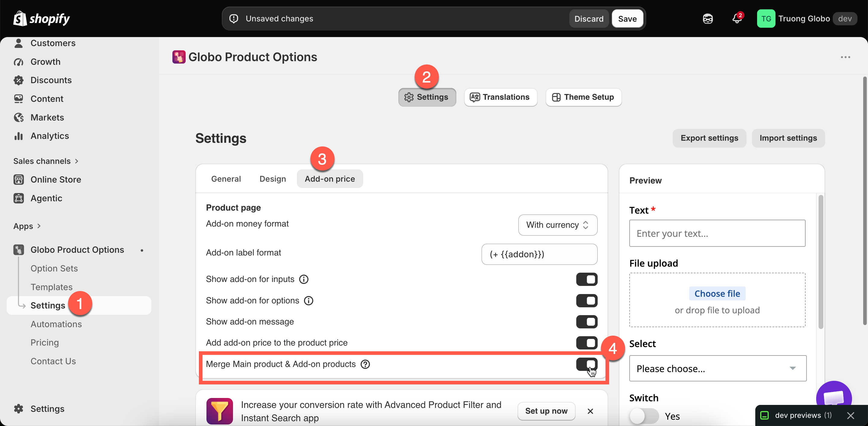
Task: Click the Online Store icon
Action: pyautogui.click(x=18, y=180)
